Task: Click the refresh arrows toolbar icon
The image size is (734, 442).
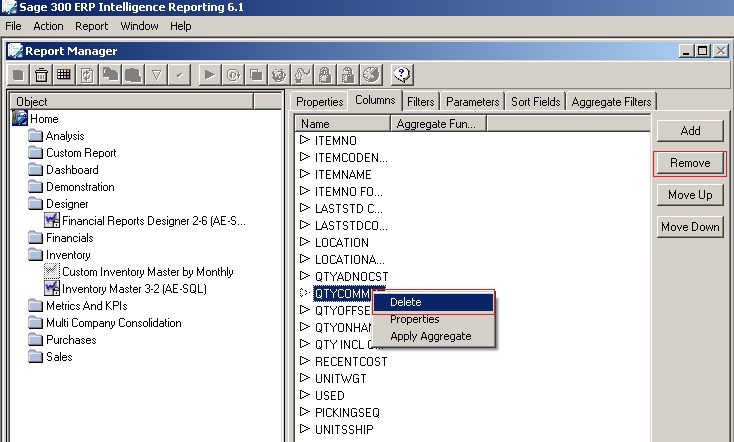Action: coord(87,75)
